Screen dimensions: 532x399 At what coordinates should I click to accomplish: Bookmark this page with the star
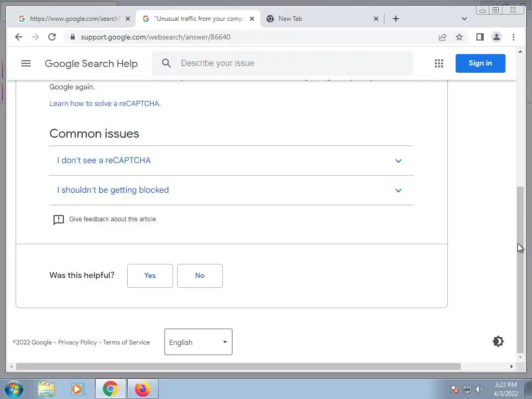point(459,37)
